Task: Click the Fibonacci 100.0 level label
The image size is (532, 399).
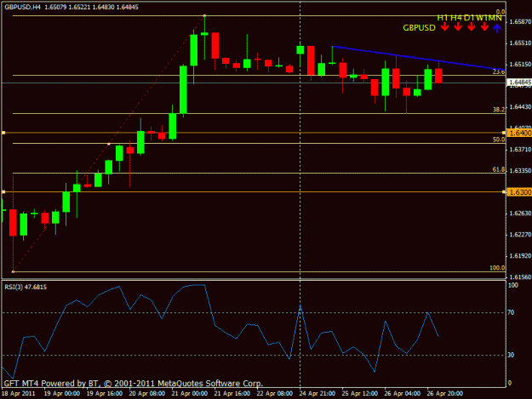Action: click(497, 268)
